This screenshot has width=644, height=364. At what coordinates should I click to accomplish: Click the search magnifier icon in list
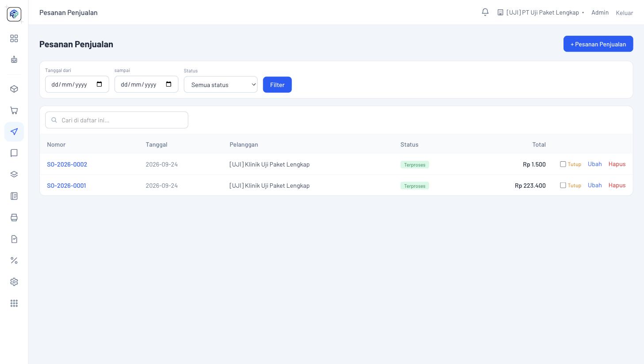(54, 120)
